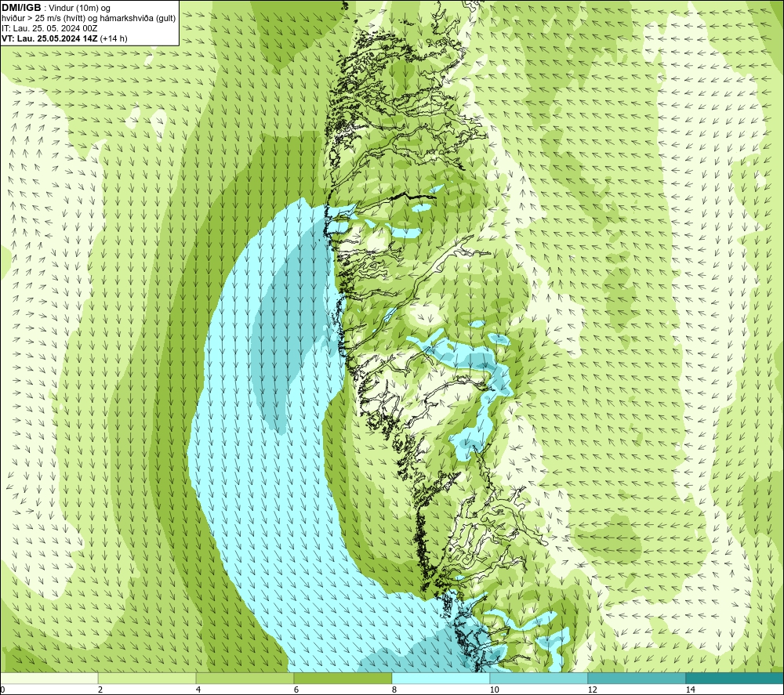Click the DMI/IGB title text
The width and height of the screenshot is (784, 695).
pos(21,8)
